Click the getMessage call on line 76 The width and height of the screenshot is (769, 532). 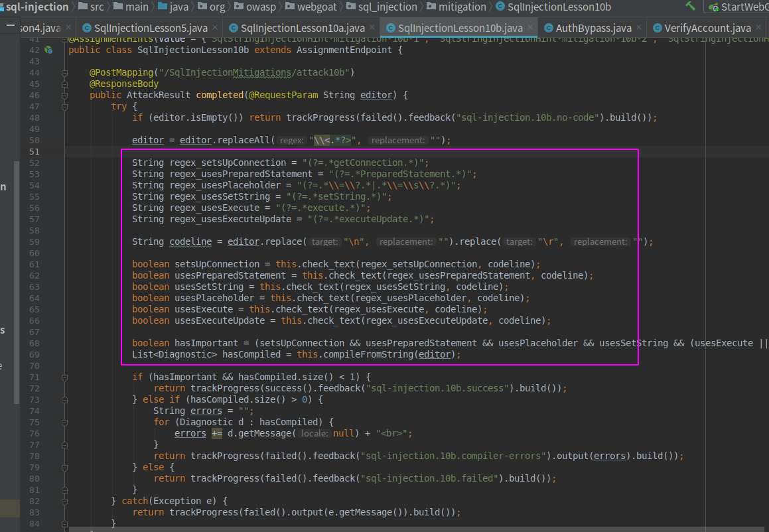tap(267, 433)
